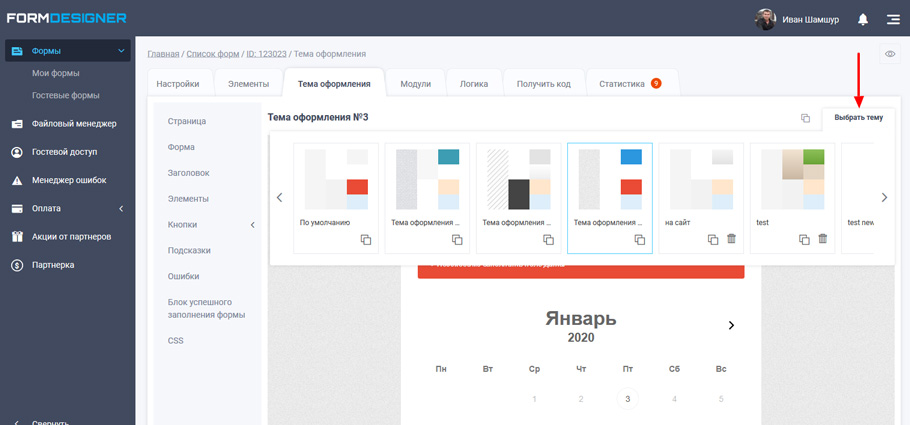Click the FormDesigner logo
This screenshot has width=910, height=425.
pyautogui.click(x=67, y=18)
